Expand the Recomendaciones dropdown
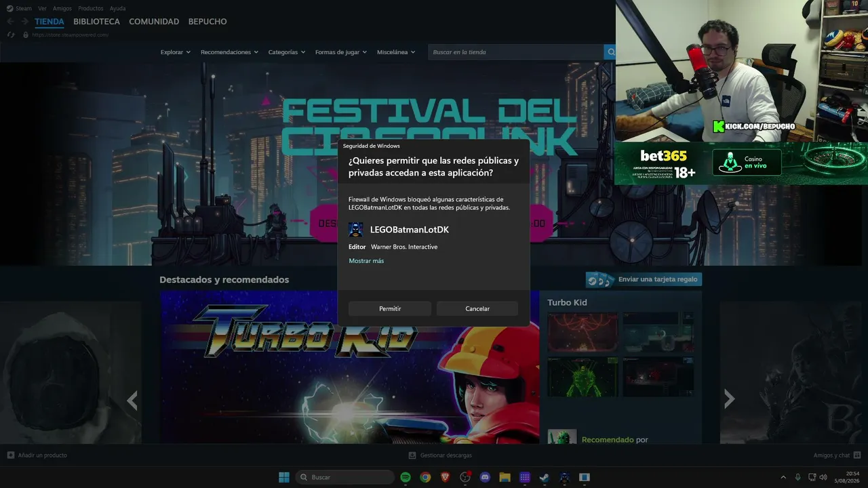The width and height of the screenshot is (868, 488). (229, 52)
